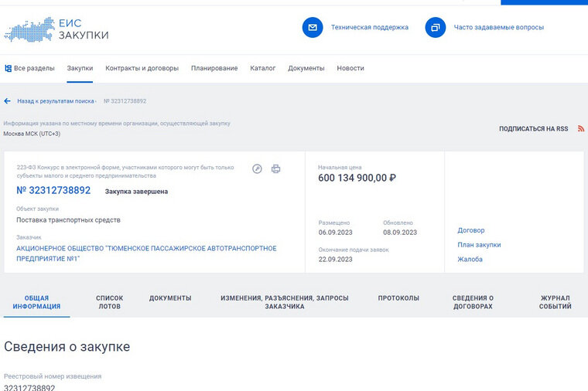This screenshot has width=588, height=391.
Task: Click the All sections grid icon
Action: pyautogui.click(x=8, y=68)
